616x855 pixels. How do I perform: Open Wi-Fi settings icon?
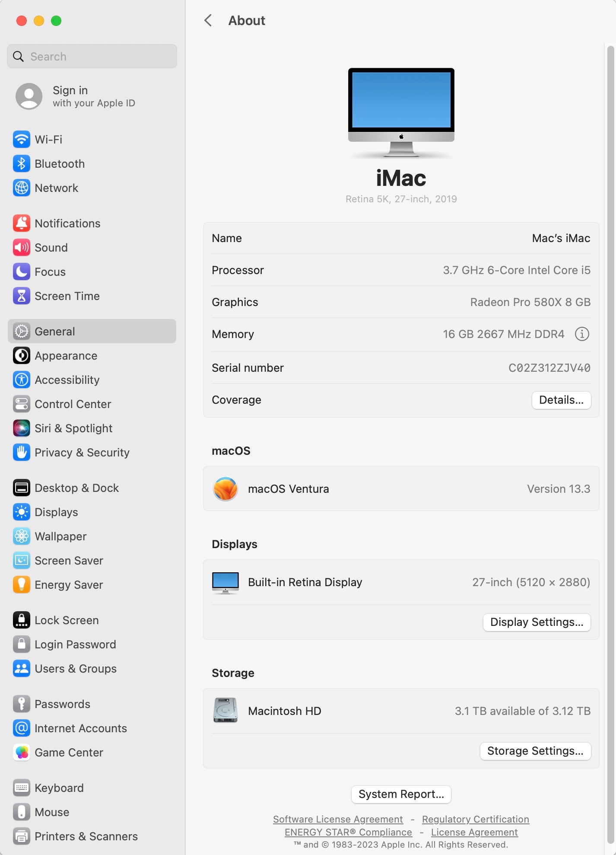click(x=22, y=139)
